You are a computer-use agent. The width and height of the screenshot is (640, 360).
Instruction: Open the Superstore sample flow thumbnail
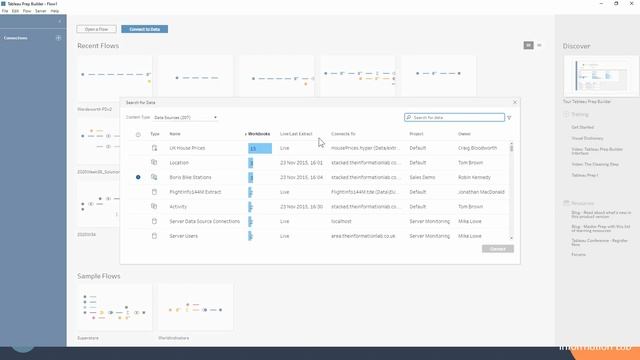[114, 307]
